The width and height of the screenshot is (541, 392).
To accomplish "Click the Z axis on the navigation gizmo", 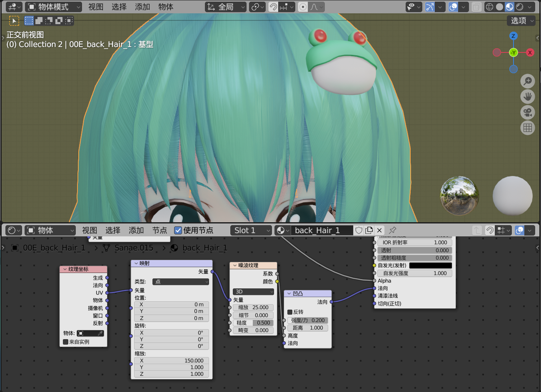I will coord(513,36).
